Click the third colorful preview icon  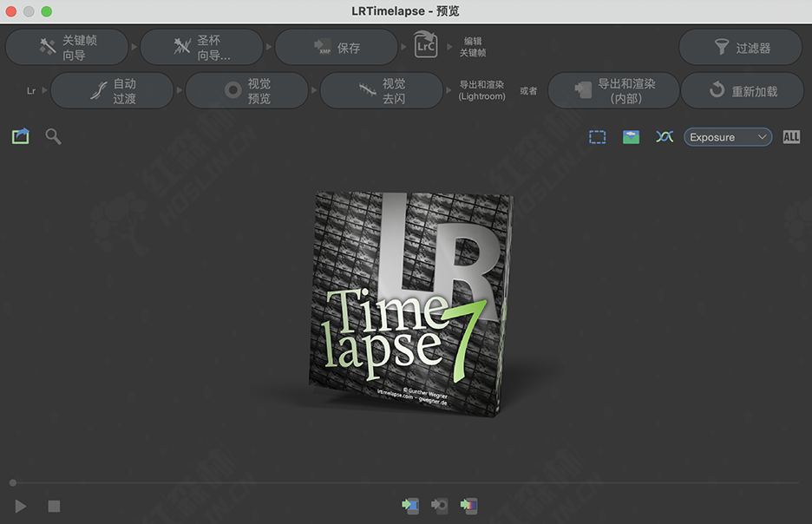469,506
